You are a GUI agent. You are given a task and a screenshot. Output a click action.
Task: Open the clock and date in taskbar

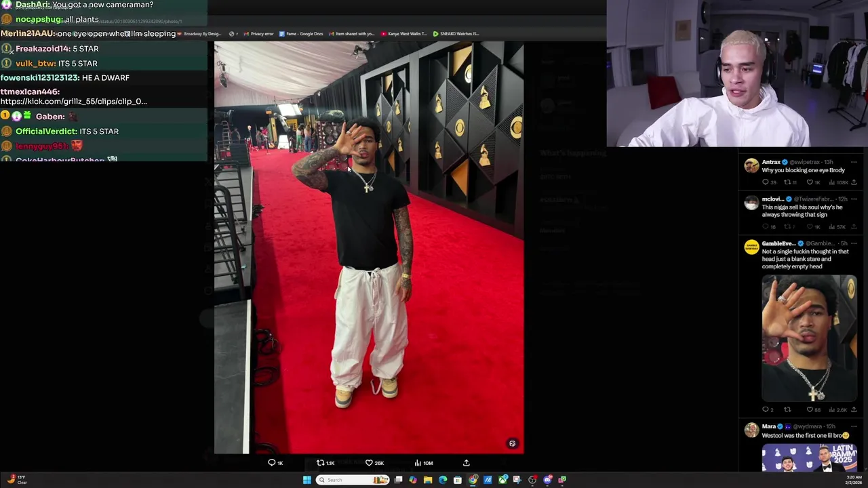854,479
